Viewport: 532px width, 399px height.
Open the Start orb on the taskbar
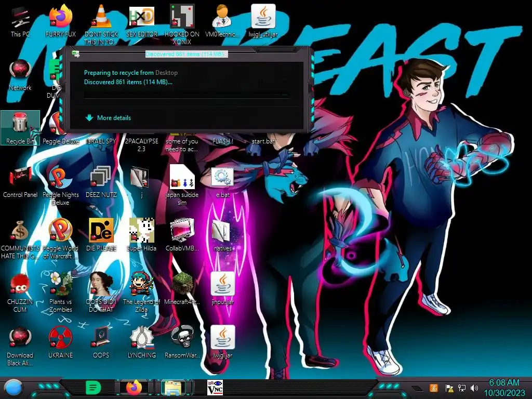(x=14, y=388)
